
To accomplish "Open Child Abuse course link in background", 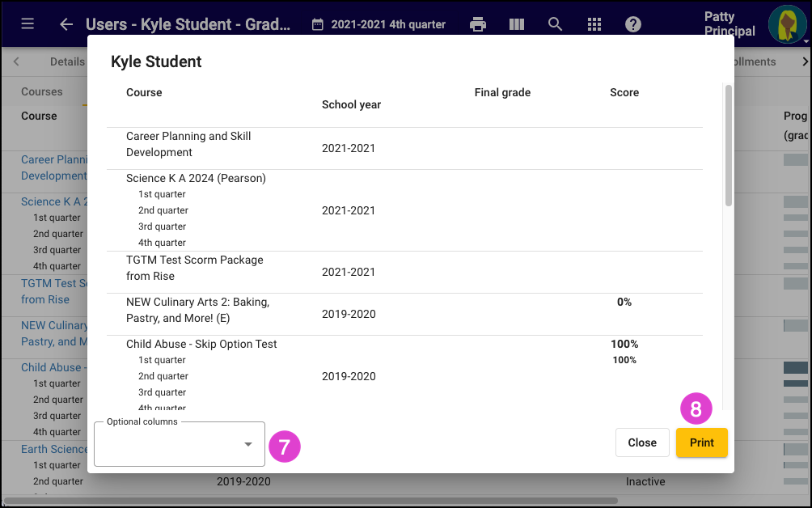I will 54,367.
